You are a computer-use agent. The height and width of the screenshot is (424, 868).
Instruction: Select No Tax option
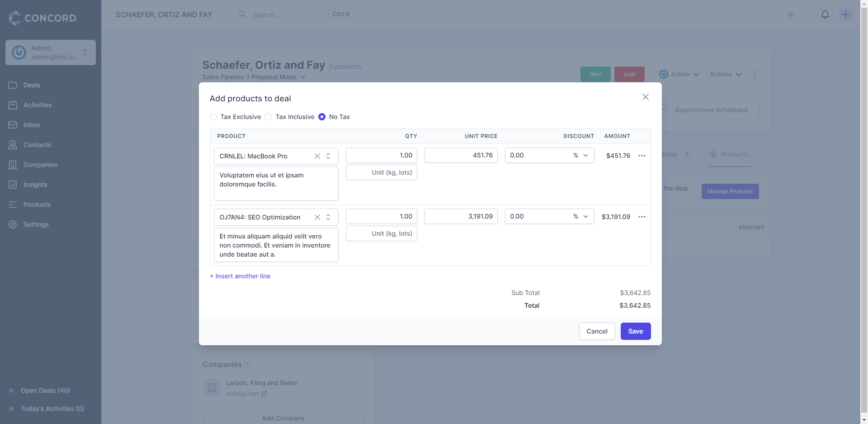[x=322, y=117]
